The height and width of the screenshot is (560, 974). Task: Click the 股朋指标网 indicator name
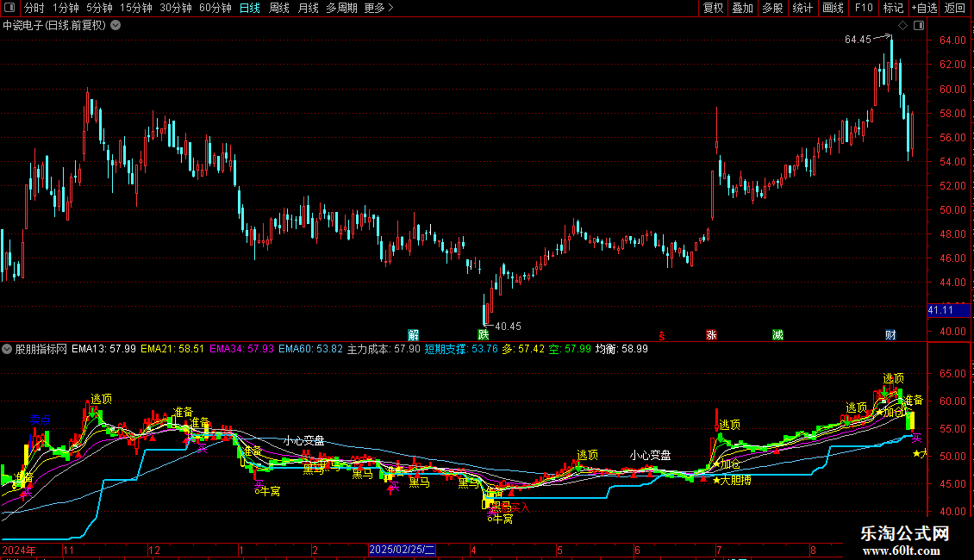(x=41, y=349)
